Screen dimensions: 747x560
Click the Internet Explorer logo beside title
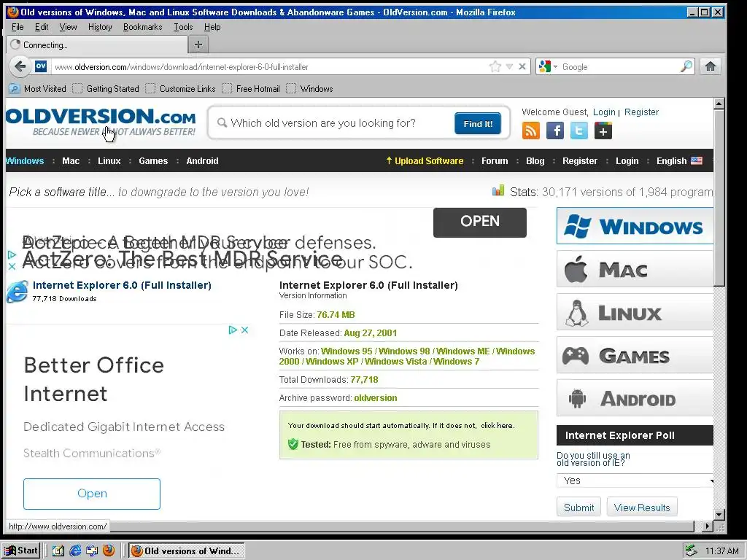click(17, 292)
